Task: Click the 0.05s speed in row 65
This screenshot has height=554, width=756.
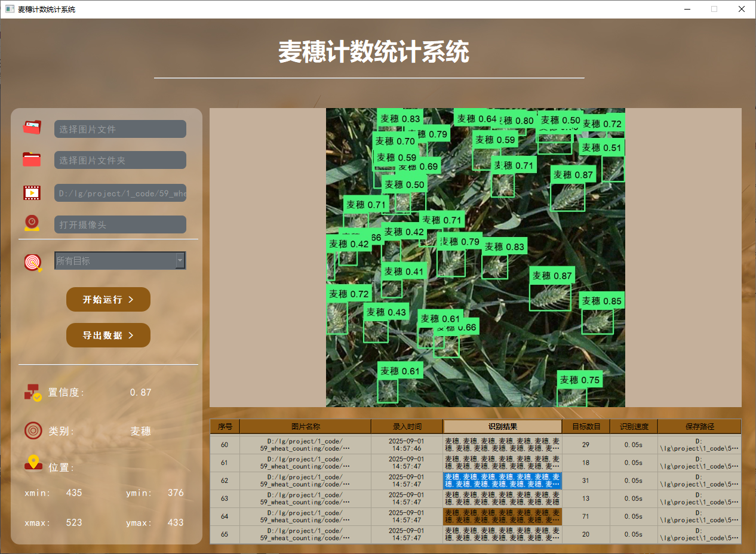Action: [x=634, y=534]
